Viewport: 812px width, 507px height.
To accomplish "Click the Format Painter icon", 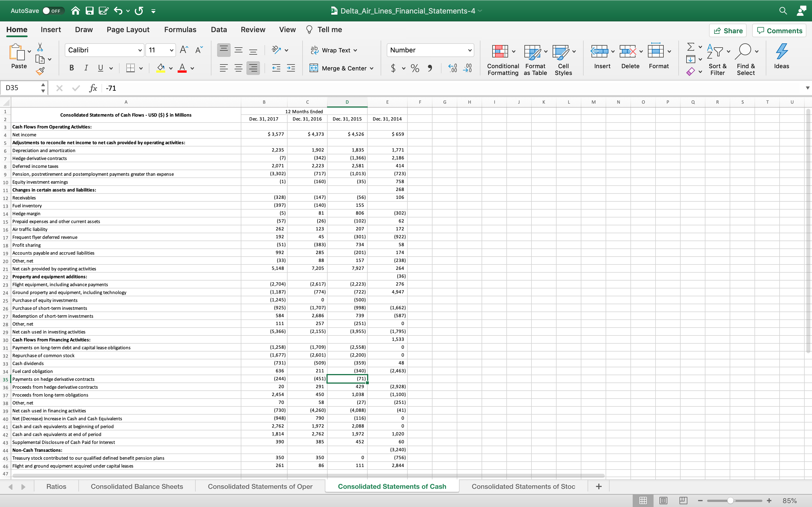I will click(41, 71).
